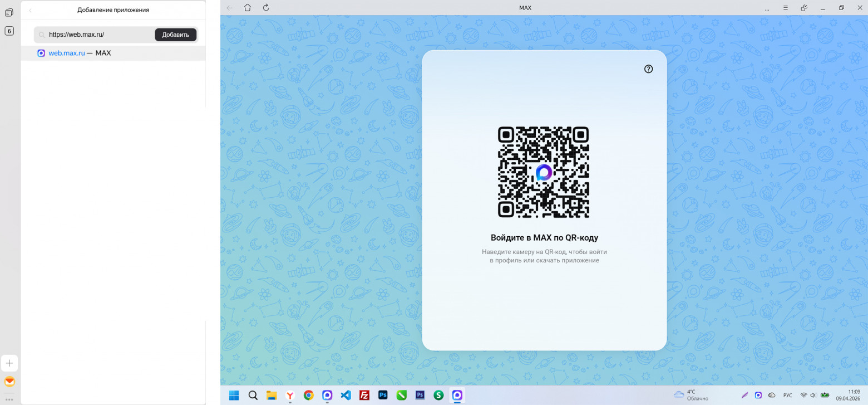Viewport: 868px width, 405px height.
Task: Switch the РУС input language
Action: point(788,395)
